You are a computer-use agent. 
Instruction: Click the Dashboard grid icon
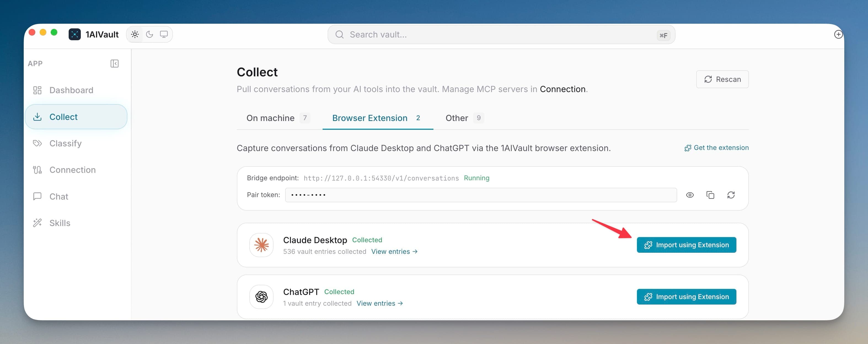point(37,90)
